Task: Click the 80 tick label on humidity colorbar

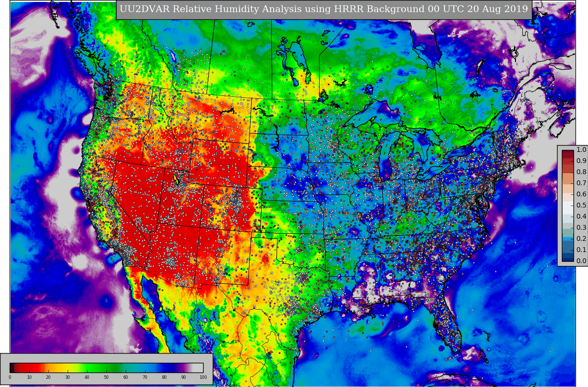Action: click(x=164, y=377)
